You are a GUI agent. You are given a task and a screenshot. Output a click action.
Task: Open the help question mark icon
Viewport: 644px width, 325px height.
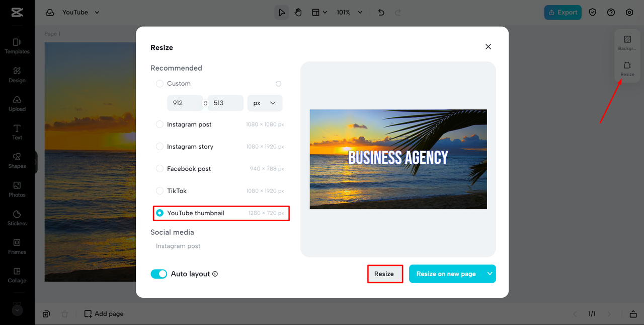611,12
